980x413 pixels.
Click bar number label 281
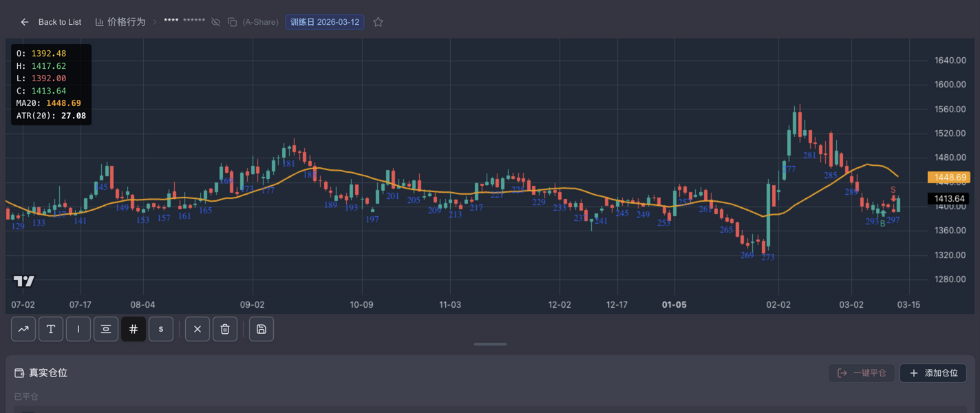click(810, 156)
